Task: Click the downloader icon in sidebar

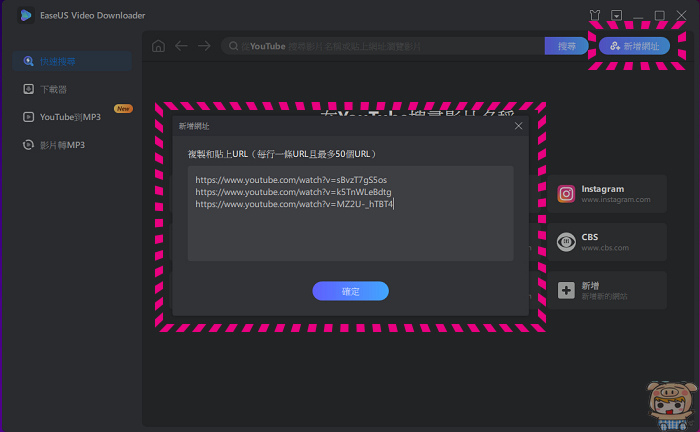Action: click(x=29, y=89)
